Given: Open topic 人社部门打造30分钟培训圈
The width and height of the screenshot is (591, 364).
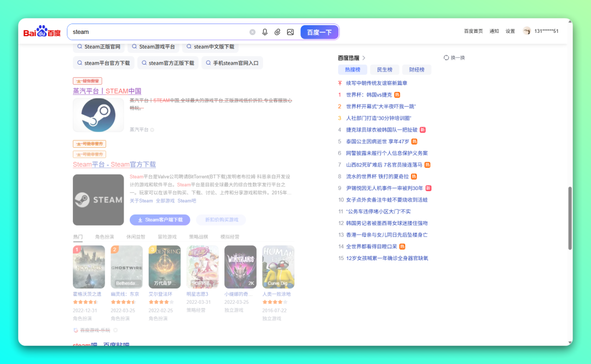Looking at the screenshot, I should point(379,118).
